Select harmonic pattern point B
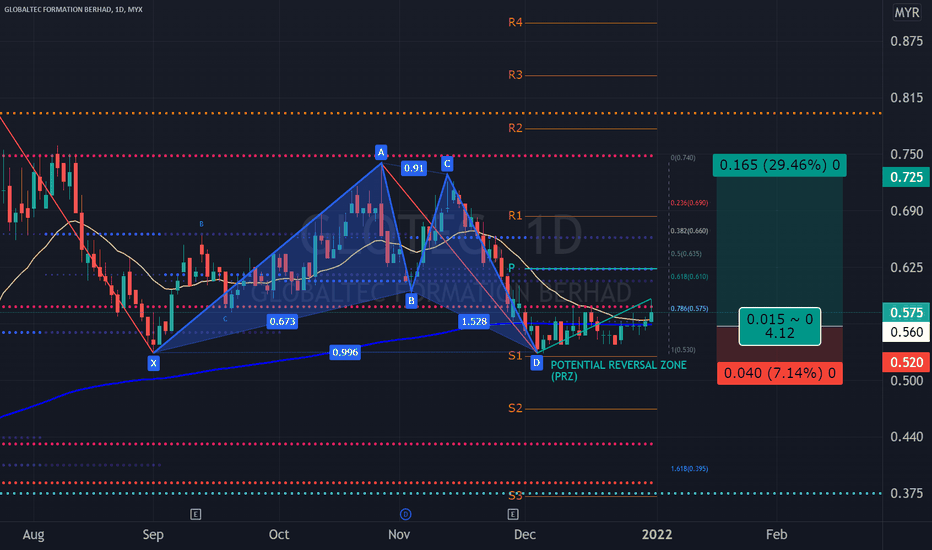Image resolution: width=932 pixels, height=550 pixels. point(411,301)
